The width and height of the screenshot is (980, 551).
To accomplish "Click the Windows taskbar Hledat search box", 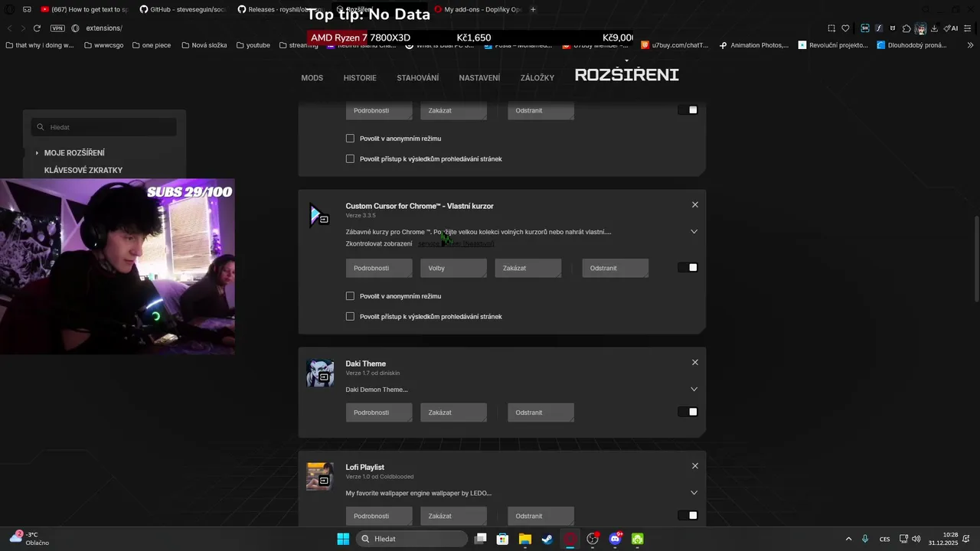I will pos(413,539).
